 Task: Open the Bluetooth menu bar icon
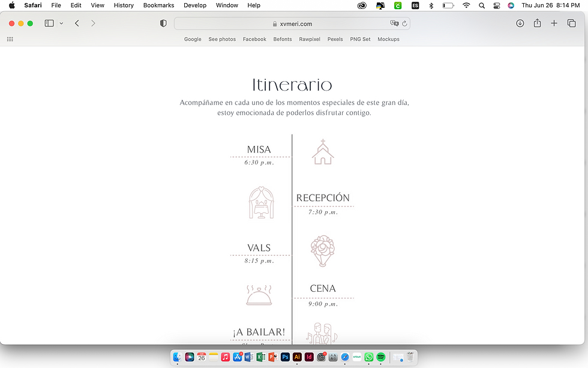[x=431, y=5]
